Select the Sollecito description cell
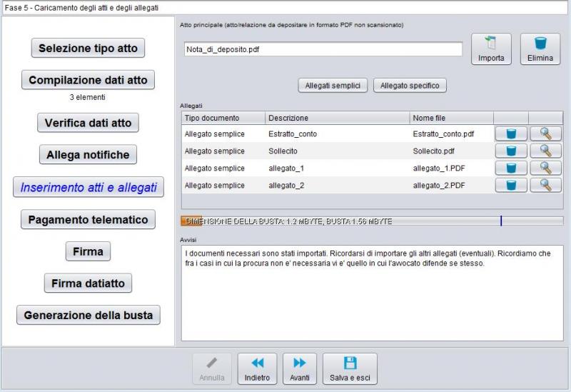This screenshot has height=392, width=571. (x=337, y=151)
